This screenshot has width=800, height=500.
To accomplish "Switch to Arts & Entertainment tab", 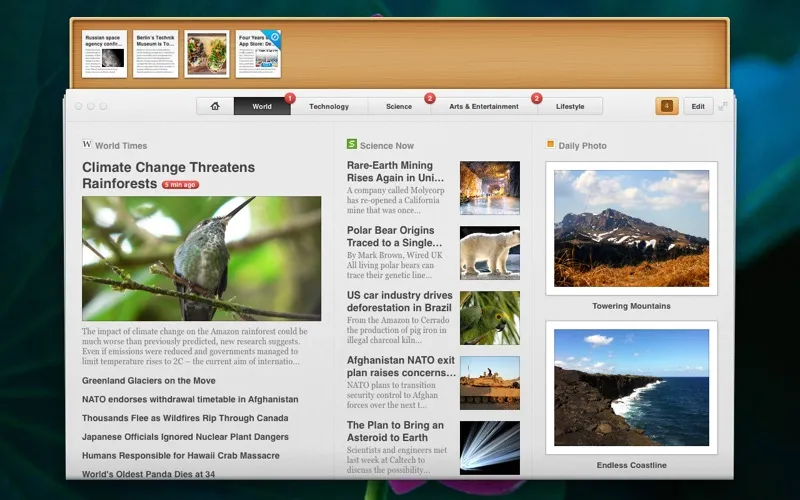I will (483, 106).
